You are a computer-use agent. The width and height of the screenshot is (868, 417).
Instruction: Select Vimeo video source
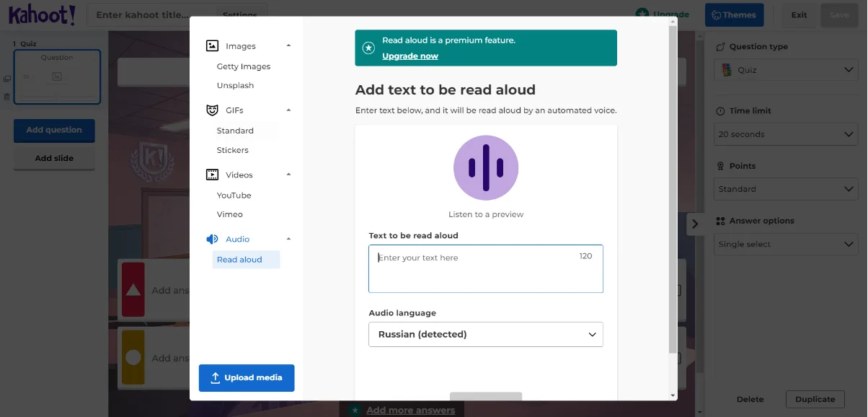click(229, 214)
